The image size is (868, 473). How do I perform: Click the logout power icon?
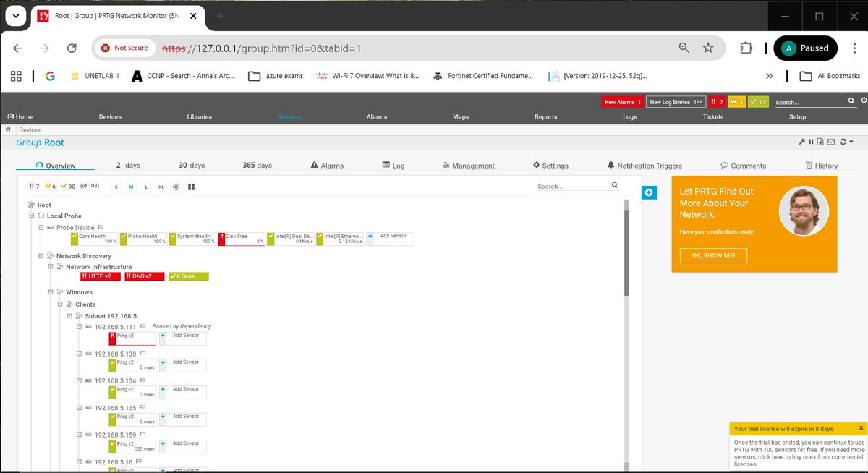(864, 101)
